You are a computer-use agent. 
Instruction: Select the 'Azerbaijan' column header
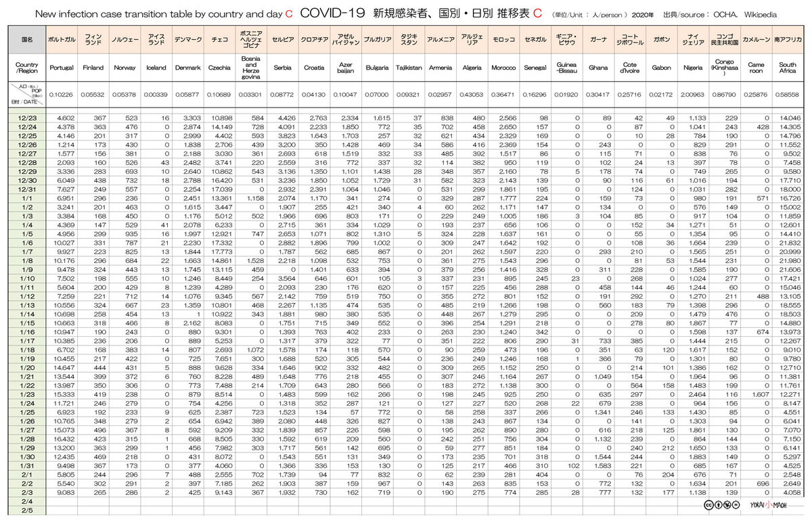[345, 68]
